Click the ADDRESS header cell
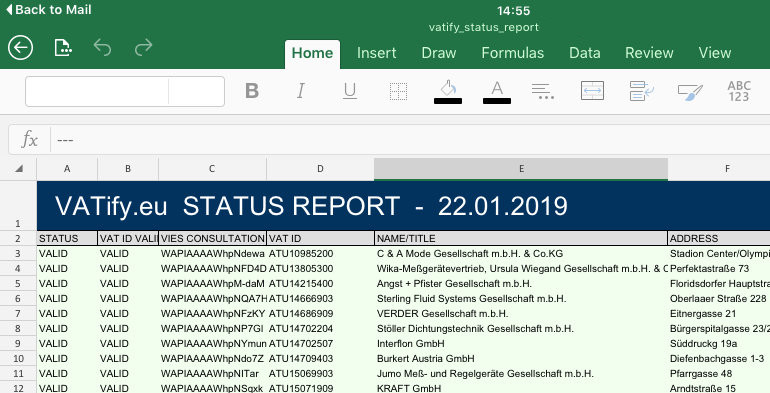This screenshot has height=393, width=770. 719,238
